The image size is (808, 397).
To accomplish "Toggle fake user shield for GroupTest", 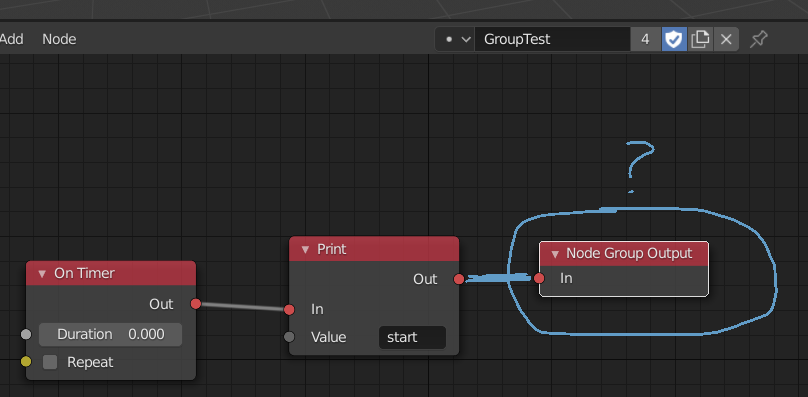I will point(674,39).
